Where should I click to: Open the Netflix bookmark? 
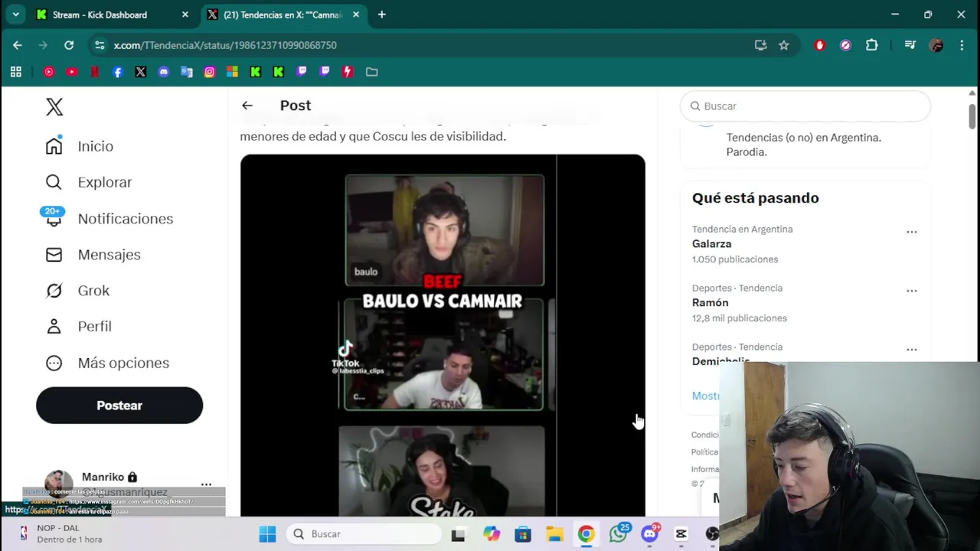pyautogui.click(x=95, y=72)
